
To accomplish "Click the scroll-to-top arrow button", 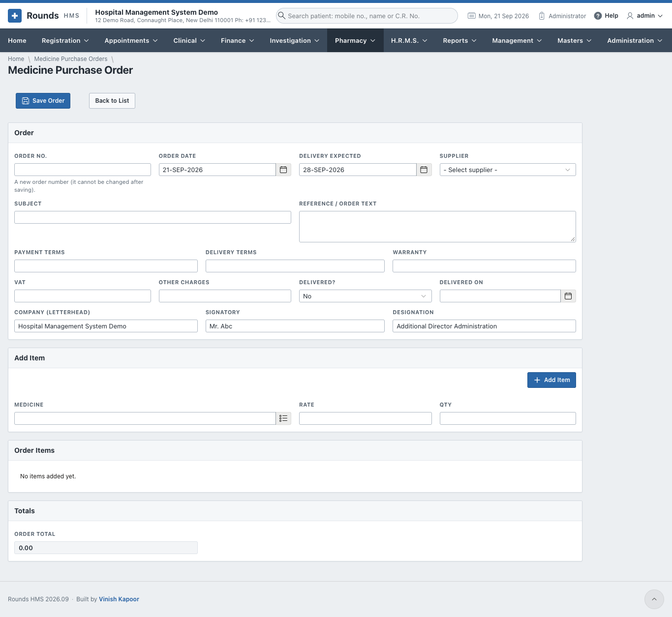I will coord(654,599).
